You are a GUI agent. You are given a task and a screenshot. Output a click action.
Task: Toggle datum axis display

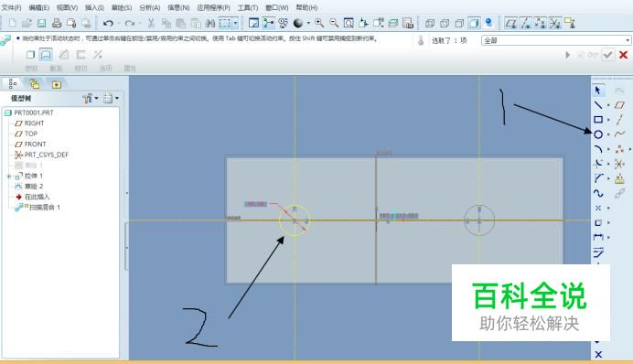point(526,24)
